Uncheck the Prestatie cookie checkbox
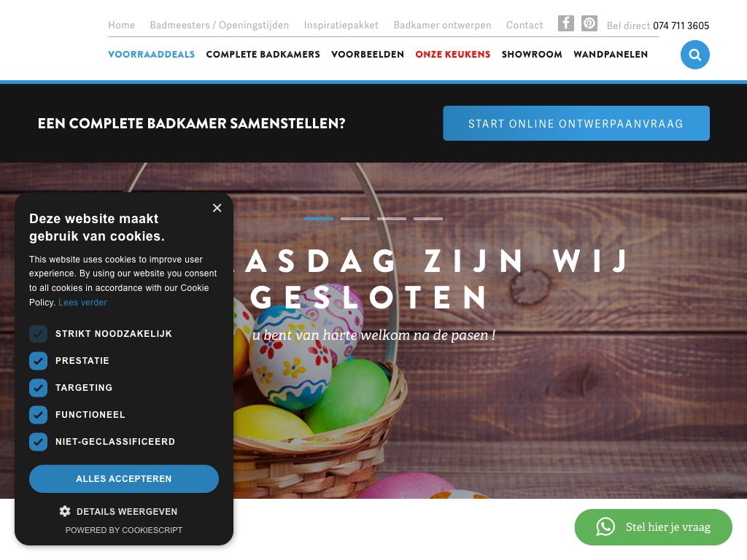The height and width of the screenshot is (560, 747). click(38, 361)
